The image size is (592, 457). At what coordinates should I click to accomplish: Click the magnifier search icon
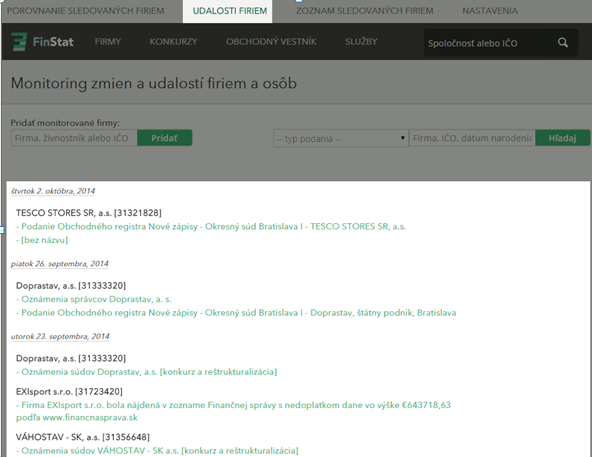[563, 43]
